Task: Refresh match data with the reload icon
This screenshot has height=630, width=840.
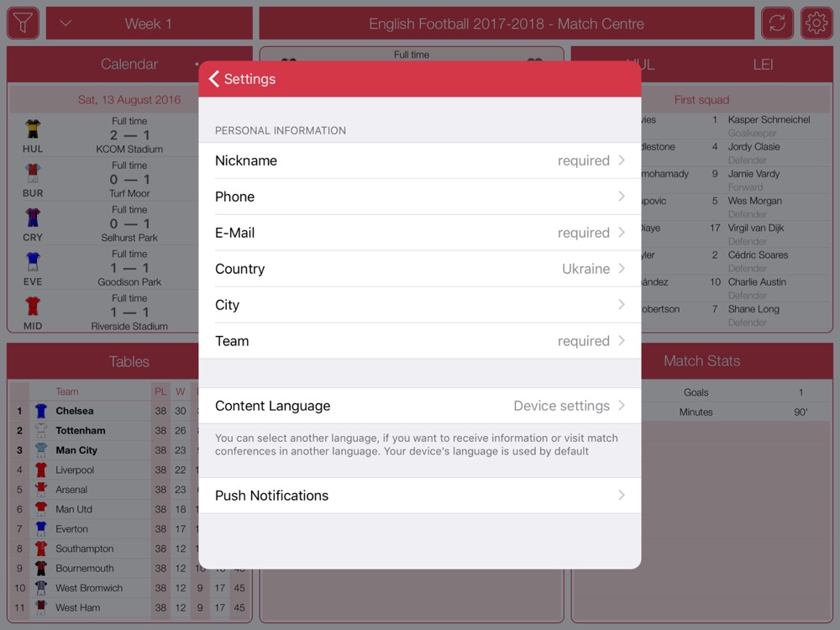Action: click(x=777, y=23)
